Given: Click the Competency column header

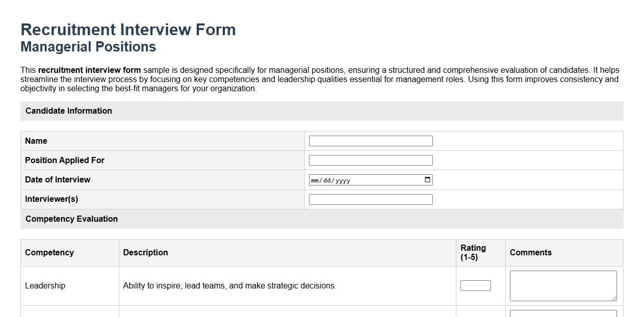Looking at the screenshot, I should tap(49, 252).
